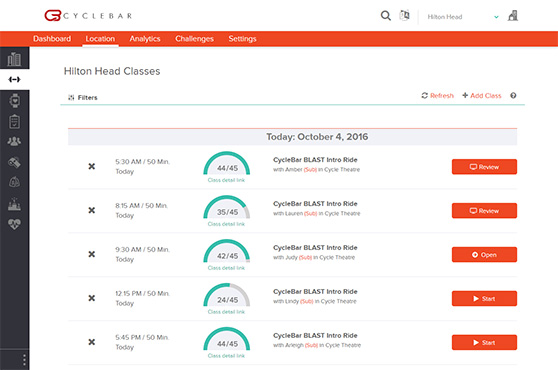Screen dimensions: 558x370
Task: Review the 8:15 AM class with Lauren
Action: [484, 211]
